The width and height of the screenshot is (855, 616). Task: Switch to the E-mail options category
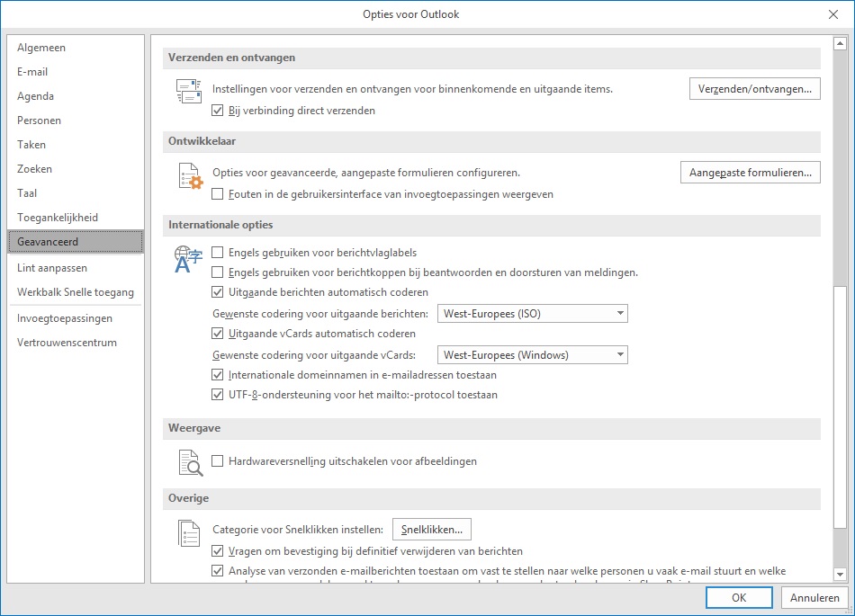point(76,72)
